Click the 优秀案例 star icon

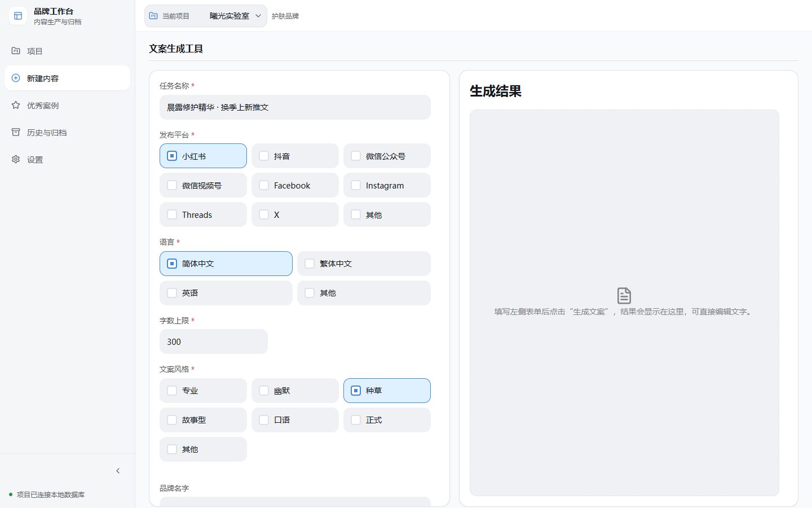16,105
